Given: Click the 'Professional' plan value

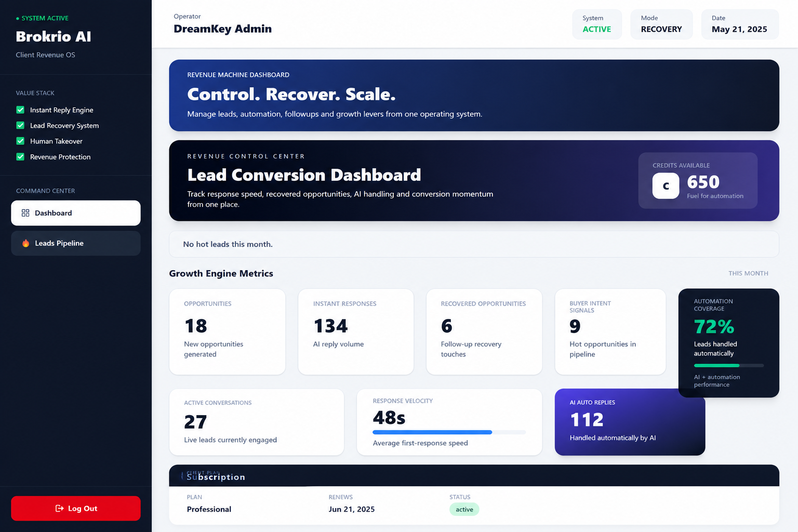Looking at the screenshot, I should (209, 509).
